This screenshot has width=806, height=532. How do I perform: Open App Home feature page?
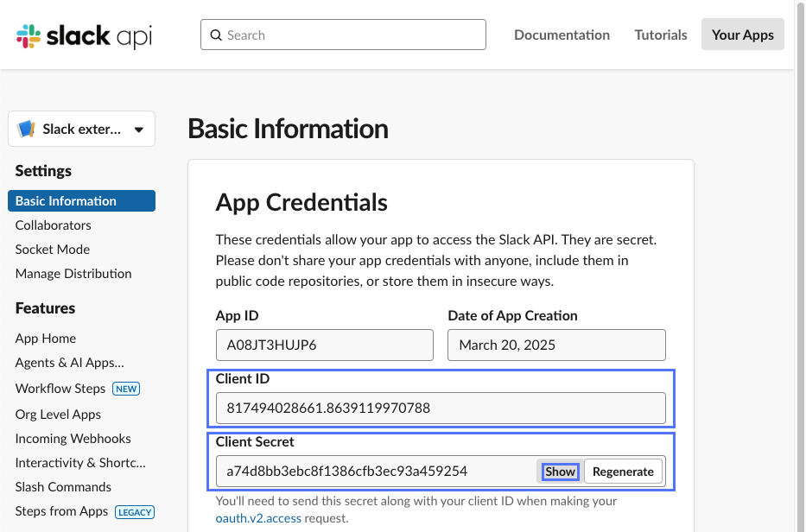click(x=45, y=339)
